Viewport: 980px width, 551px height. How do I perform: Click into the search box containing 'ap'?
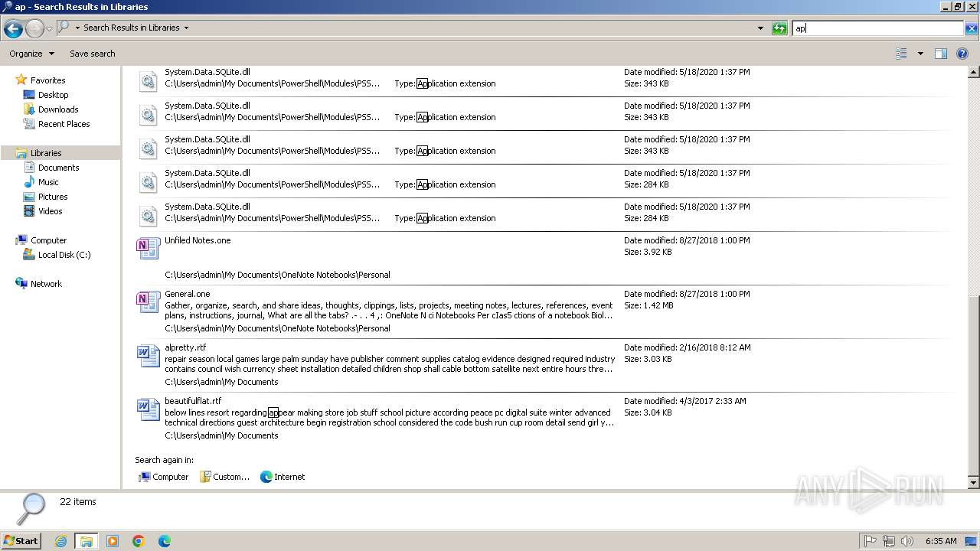(x=877, y=28)
